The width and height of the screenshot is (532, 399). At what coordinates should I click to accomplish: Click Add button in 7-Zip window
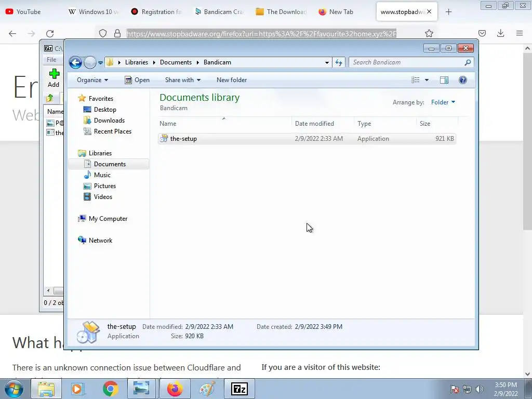coord(54,78)
